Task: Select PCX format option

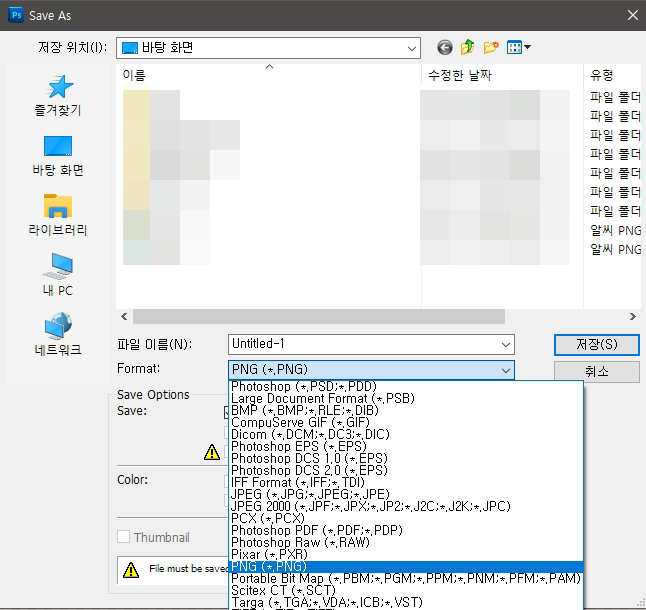Action: (406, 518)
